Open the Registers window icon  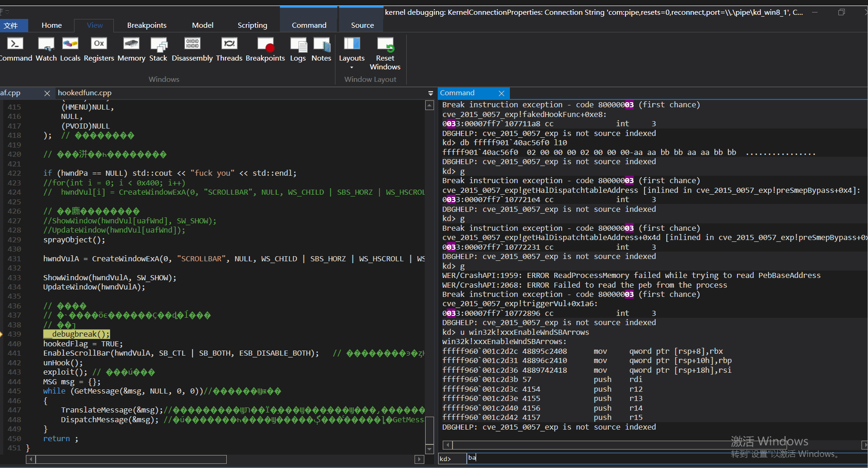pyautogui.click(x=99, y=49)
